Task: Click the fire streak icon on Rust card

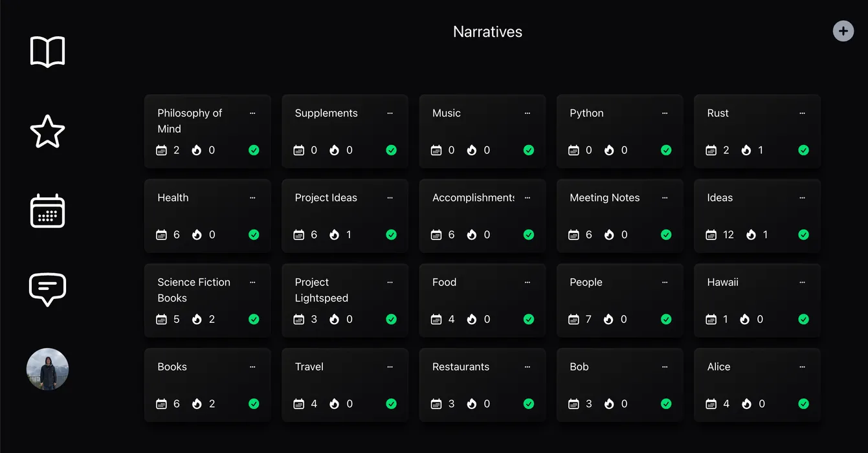Action: point(745,149)
